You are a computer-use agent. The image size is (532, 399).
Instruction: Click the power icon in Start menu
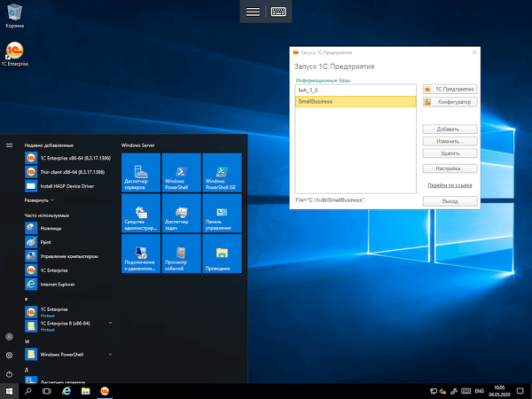click(9, 372)
